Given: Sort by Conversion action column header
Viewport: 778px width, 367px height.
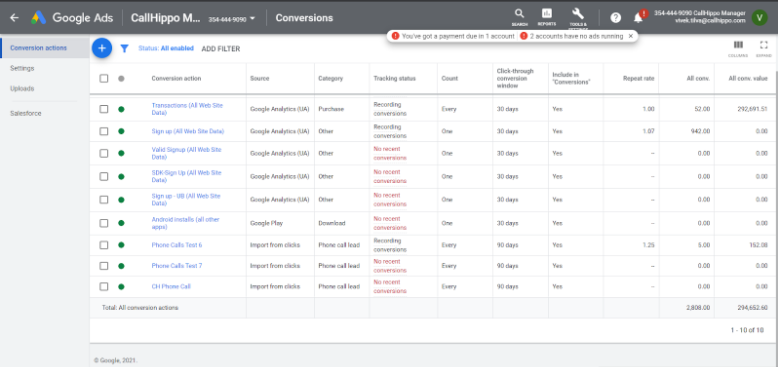Looking at the screenshot, I should click(176, 78).
